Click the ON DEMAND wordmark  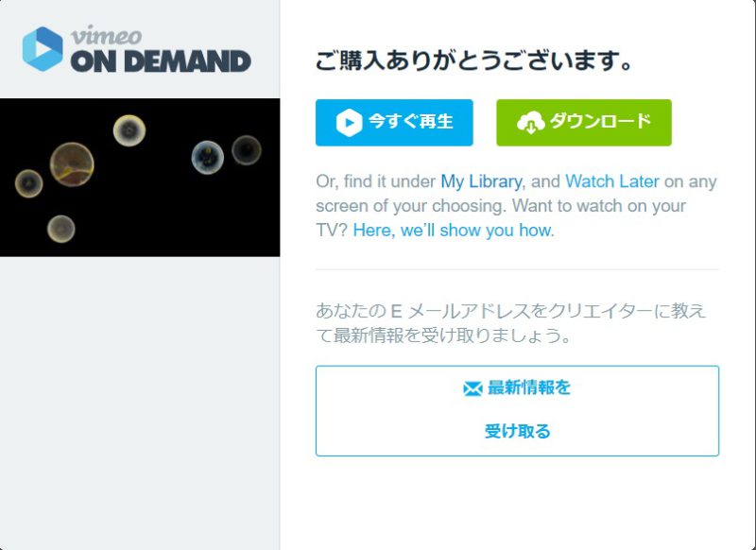(161, 61)
